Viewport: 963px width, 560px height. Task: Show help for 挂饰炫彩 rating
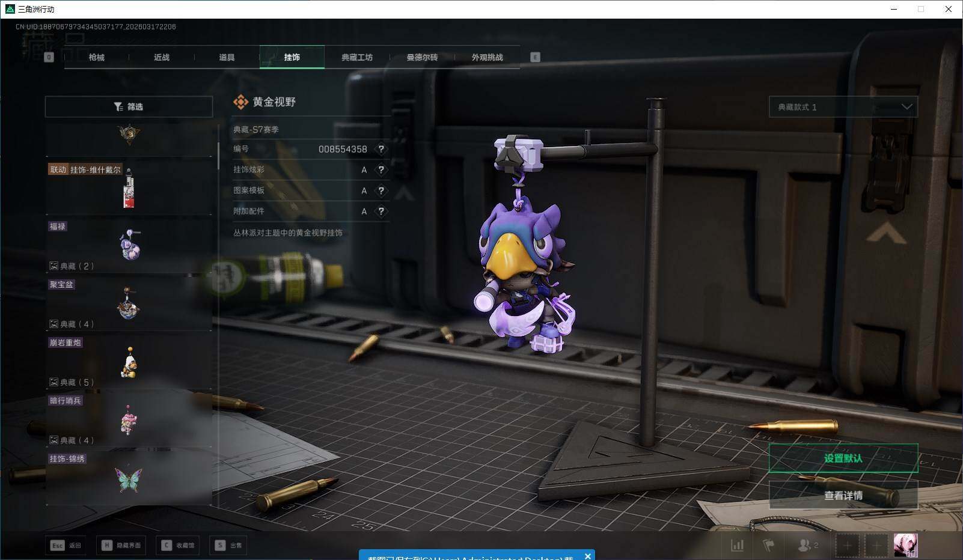(x=381, y=170)
